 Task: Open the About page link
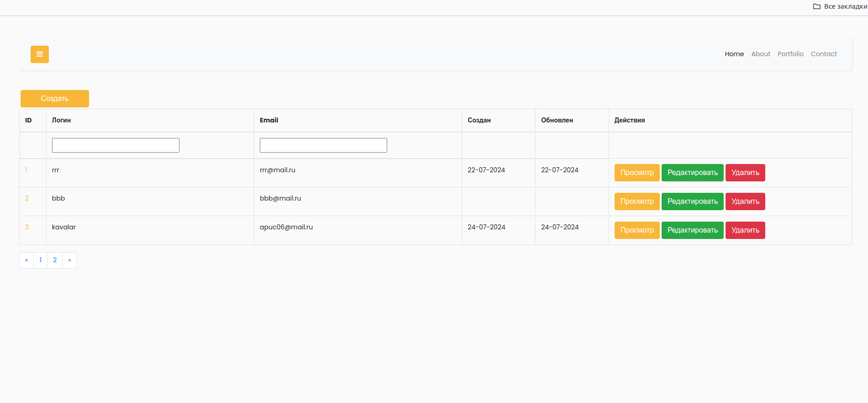(x=761, y=54)
